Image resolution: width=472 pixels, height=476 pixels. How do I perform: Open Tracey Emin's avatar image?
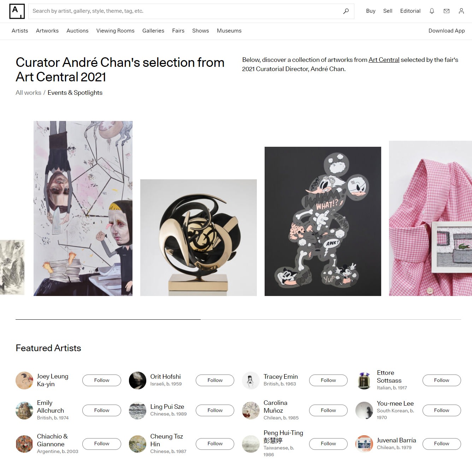coord(251,381)
